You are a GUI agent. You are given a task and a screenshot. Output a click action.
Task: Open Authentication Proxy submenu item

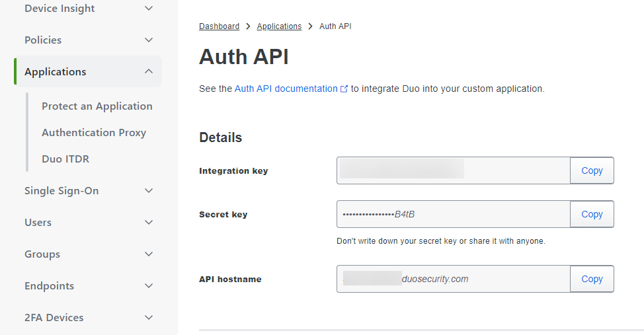click(93, 133)
